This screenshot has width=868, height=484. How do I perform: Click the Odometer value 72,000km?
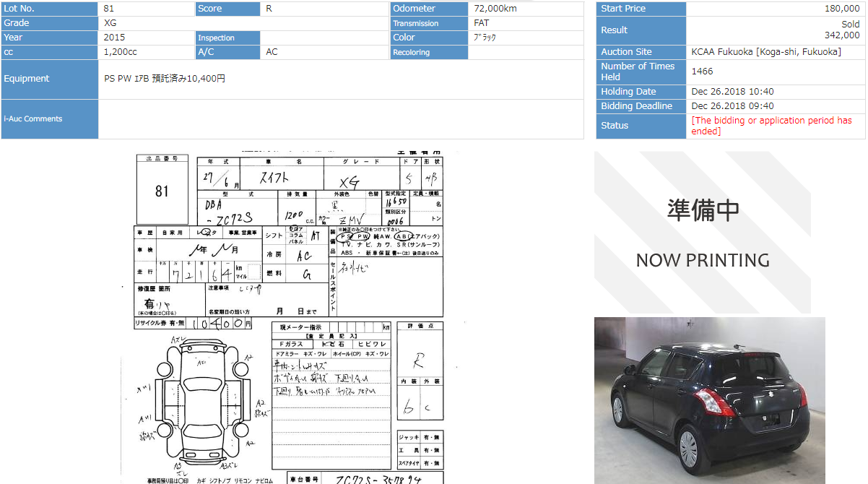495,9
